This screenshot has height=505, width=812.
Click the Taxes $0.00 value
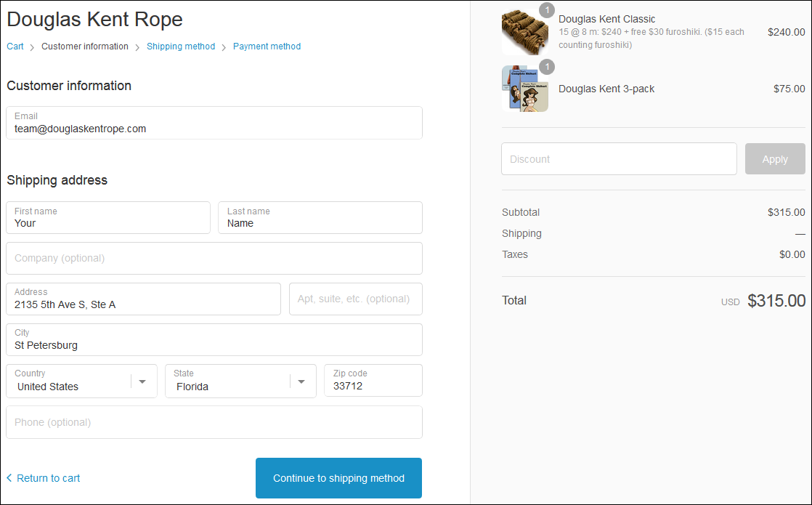pyautogui.click(x=792, y=254)
